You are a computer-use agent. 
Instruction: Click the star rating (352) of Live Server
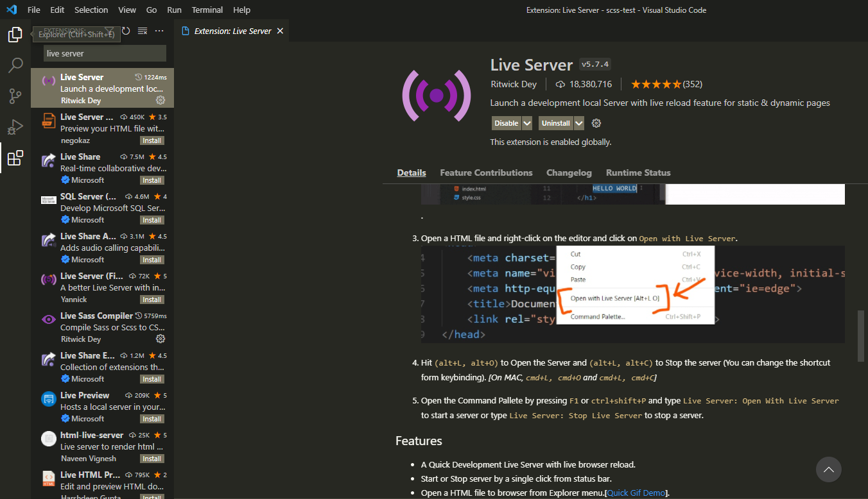point(666,84)
